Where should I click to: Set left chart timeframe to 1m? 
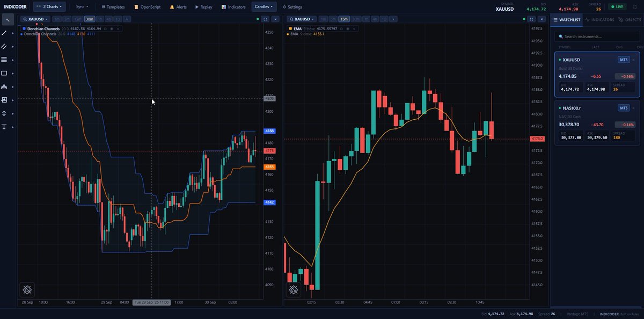[x=56, y=19]
